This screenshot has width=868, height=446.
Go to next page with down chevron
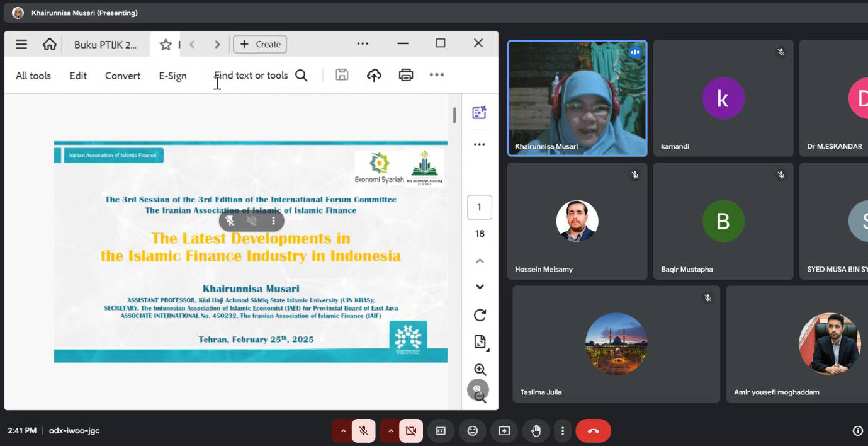[480, 287]
